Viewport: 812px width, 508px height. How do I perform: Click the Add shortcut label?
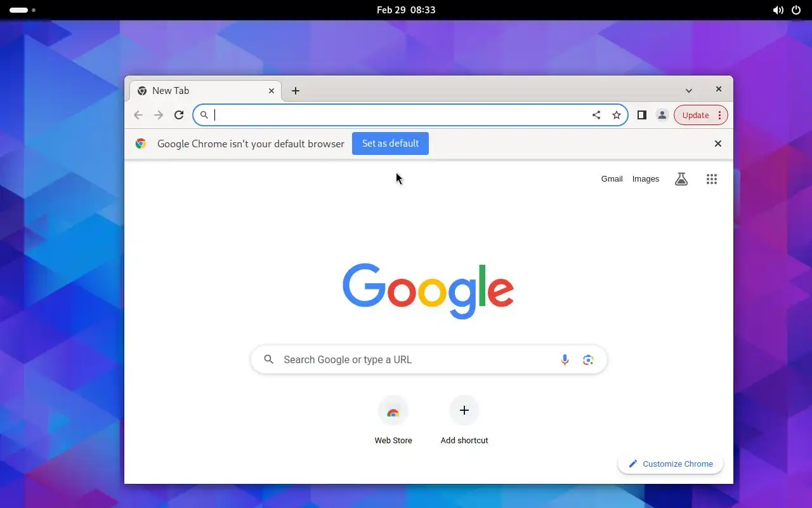(464, 441)
